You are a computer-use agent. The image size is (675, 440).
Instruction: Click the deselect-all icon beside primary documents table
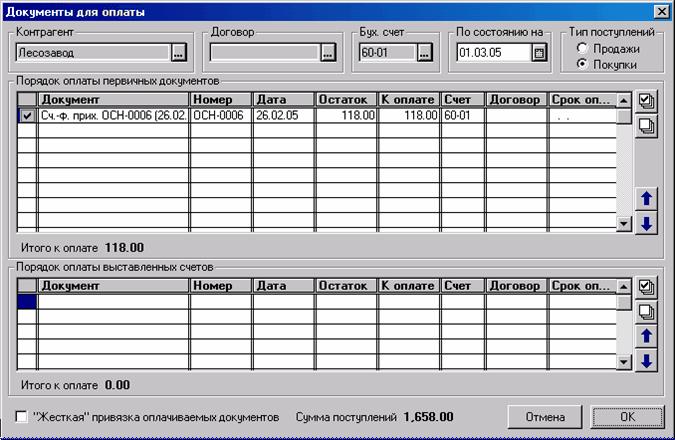tap(646, 125)
